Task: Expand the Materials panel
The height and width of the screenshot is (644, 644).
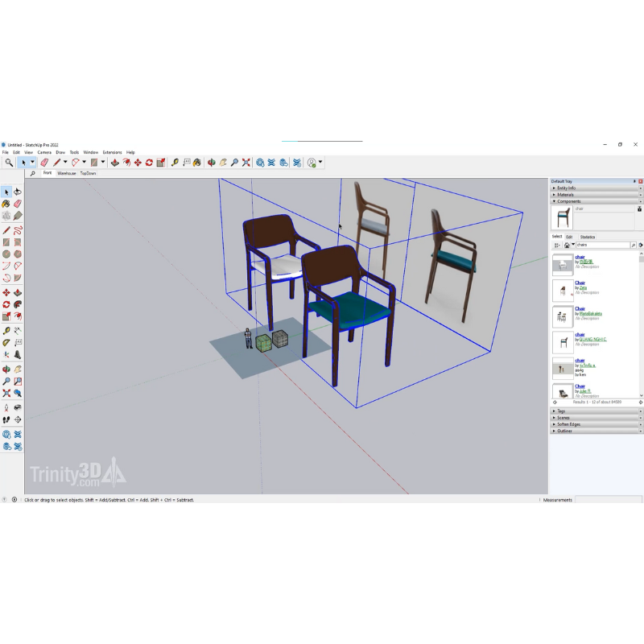Action: 566,195
